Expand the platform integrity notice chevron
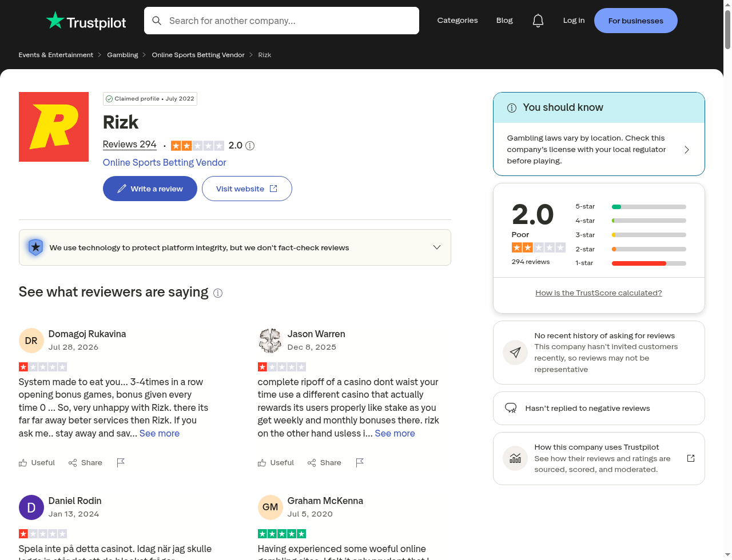The image size is (732, 560). pyautogui.click(x=437, y=247)
